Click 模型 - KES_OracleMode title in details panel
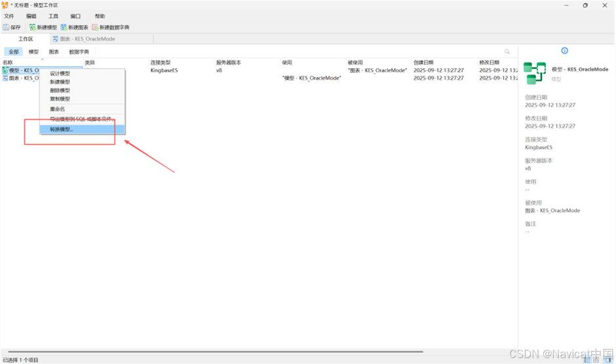This screenshot has height=364, width=616. click(580, 69)
